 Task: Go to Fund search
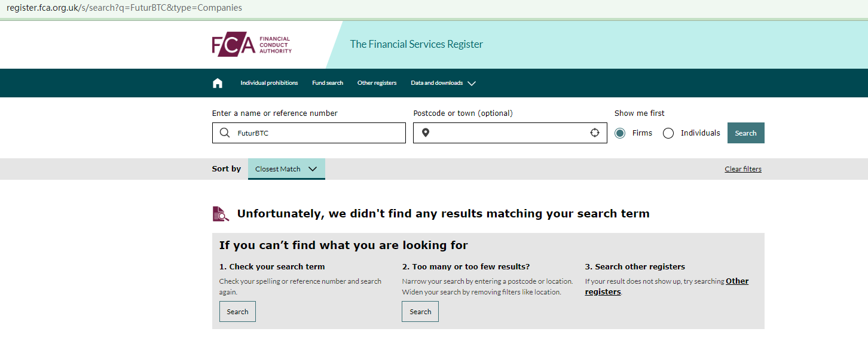[x=328, y=83]
